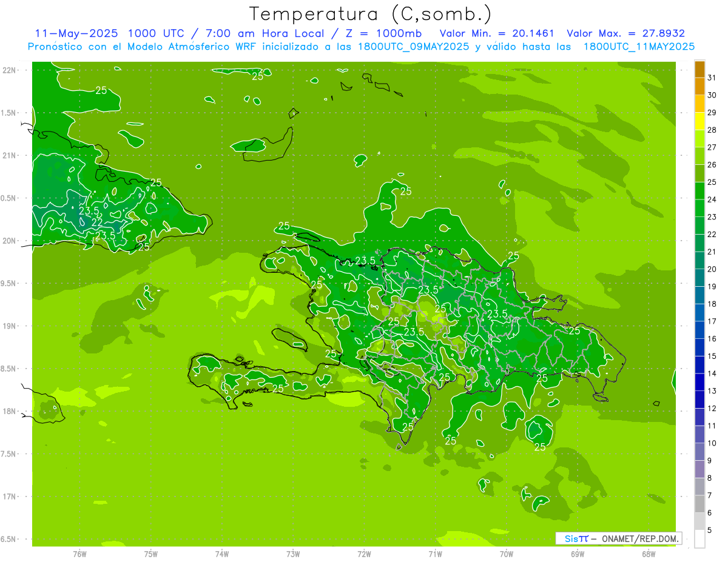Viewport: 728px width, 562px height.
Task: Click the 68W longitude axis label
Action: [649, 554]
